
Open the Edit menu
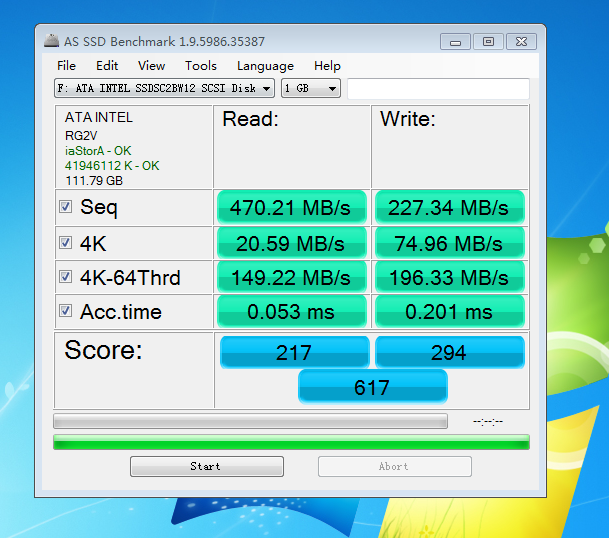[107, 66]
